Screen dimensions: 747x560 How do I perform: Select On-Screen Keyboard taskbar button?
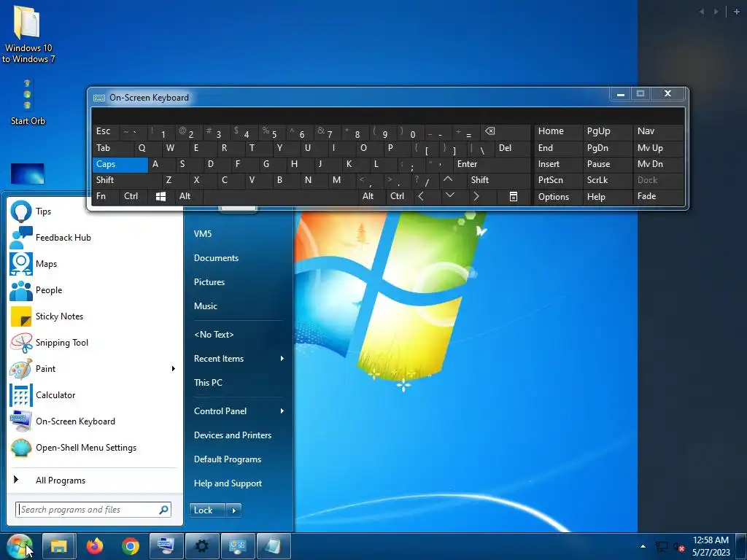[166, 545]
